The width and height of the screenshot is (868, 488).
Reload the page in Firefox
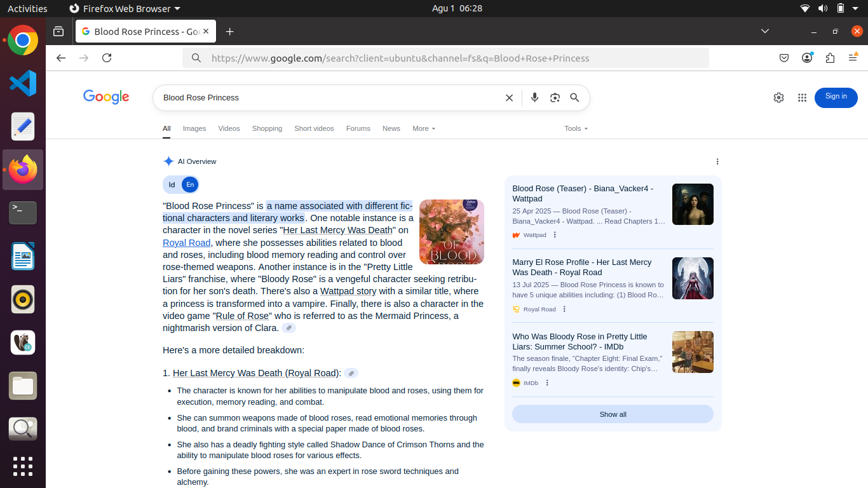[107, 58]
